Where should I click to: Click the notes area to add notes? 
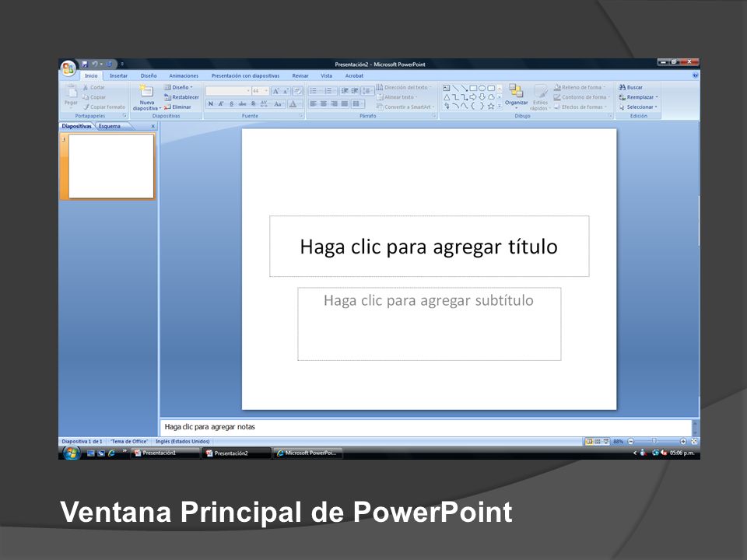pos(425,427)
